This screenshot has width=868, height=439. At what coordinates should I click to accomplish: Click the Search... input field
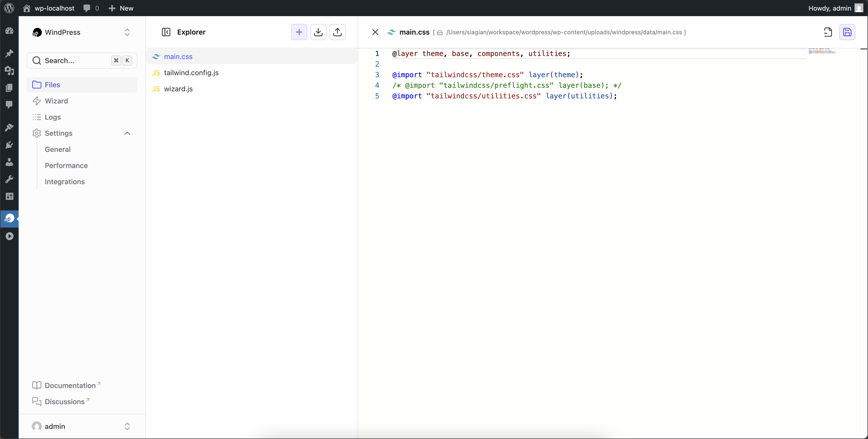(82, 60)
